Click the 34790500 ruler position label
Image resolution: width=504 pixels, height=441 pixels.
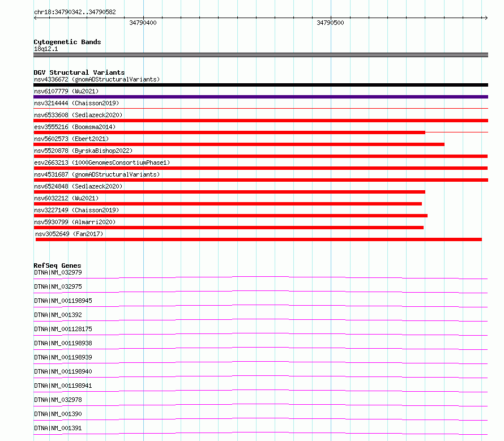330,23
